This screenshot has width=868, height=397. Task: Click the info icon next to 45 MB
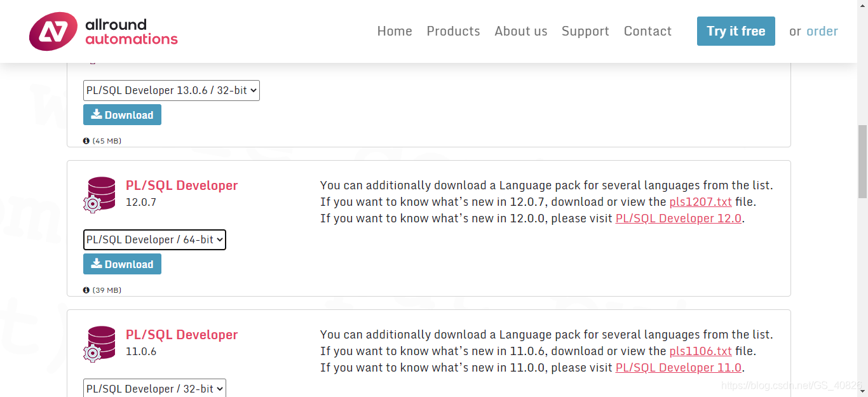pyautogui.click(x=86, y=140)
